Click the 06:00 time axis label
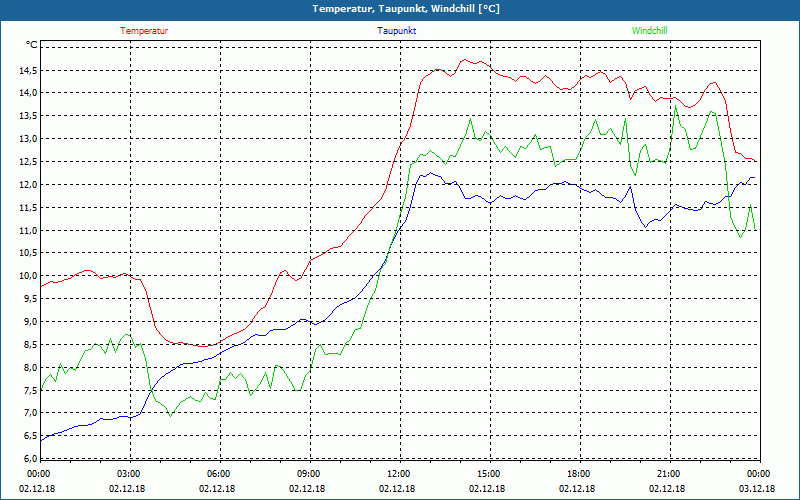Image resolution: width=800 pixels, height=500 pixels. [x=217, y=474]
